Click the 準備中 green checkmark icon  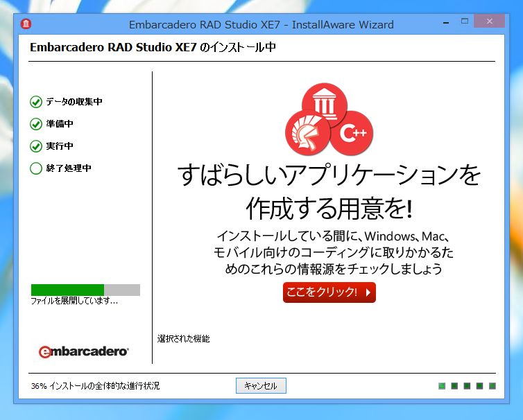pyautogui.click(x=36, y=124)
